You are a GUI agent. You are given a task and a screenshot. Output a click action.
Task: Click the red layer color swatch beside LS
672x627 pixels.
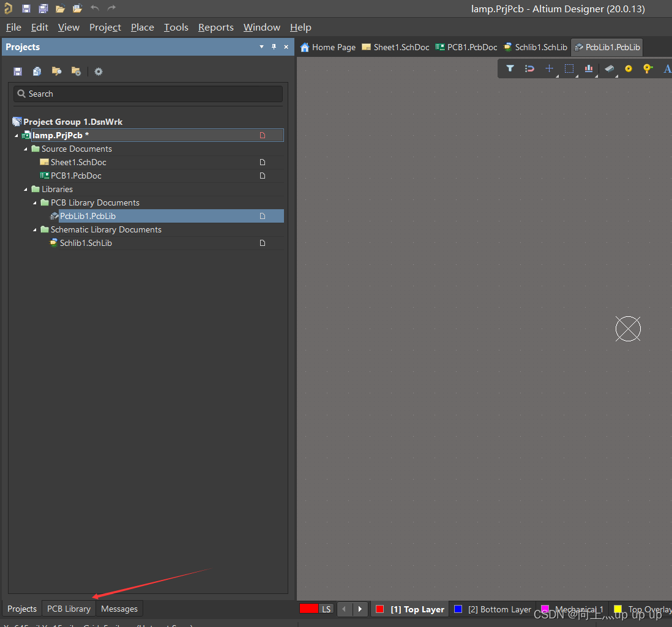click(308, 609)
